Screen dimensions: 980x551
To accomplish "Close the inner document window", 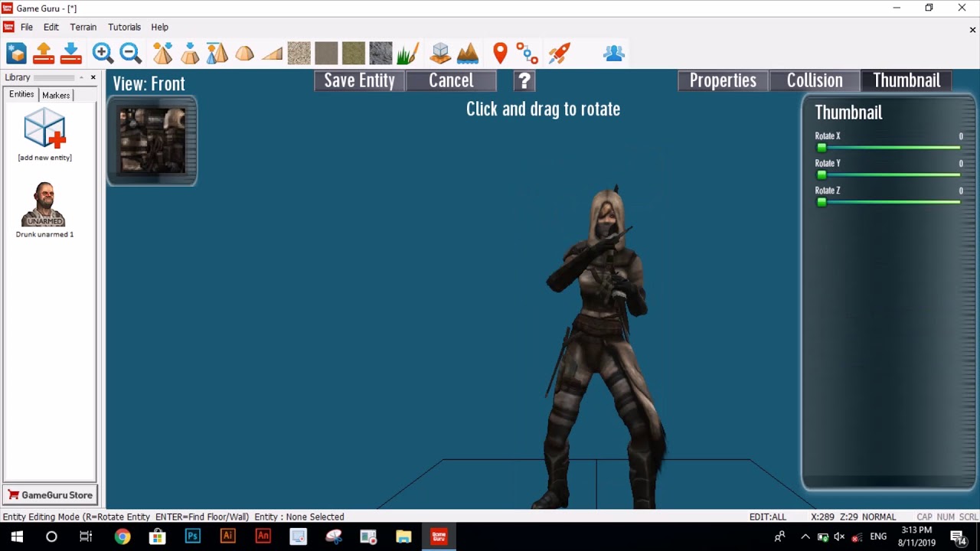I will [972, 30].
